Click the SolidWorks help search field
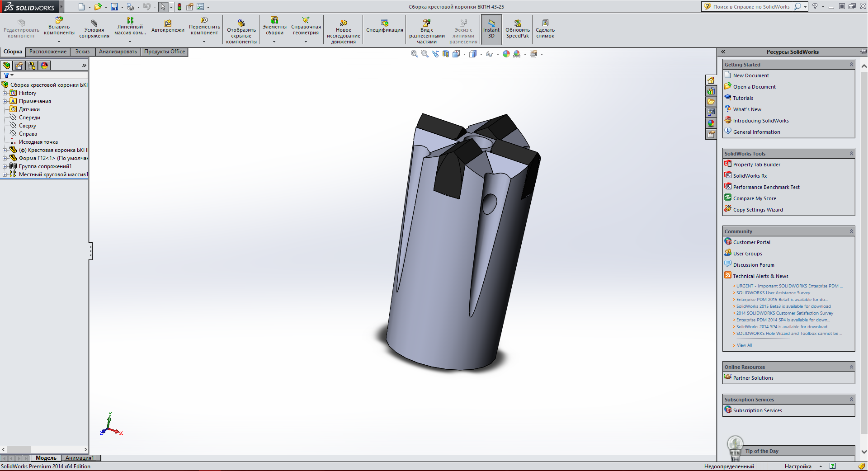 coord(751,7)
